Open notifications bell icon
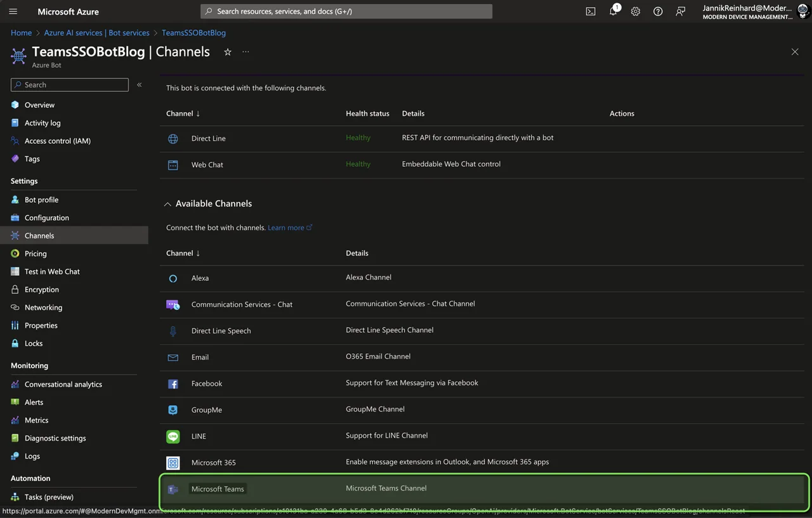812x518 pixels. pos(613,11)
